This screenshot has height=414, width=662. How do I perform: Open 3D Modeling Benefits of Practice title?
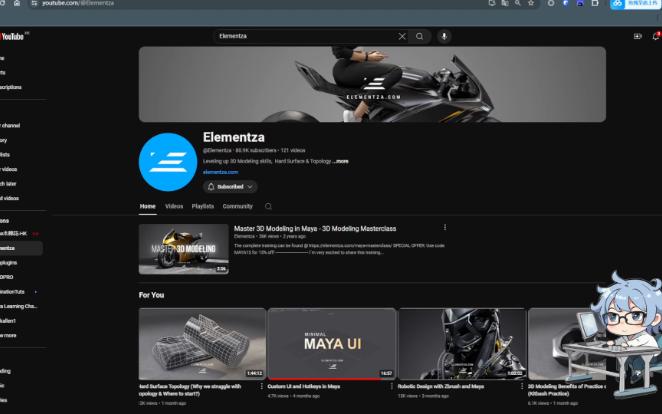pos(567,390)
